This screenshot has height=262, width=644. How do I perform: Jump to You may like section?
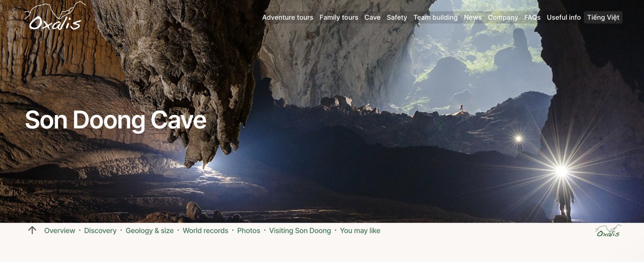360,231
